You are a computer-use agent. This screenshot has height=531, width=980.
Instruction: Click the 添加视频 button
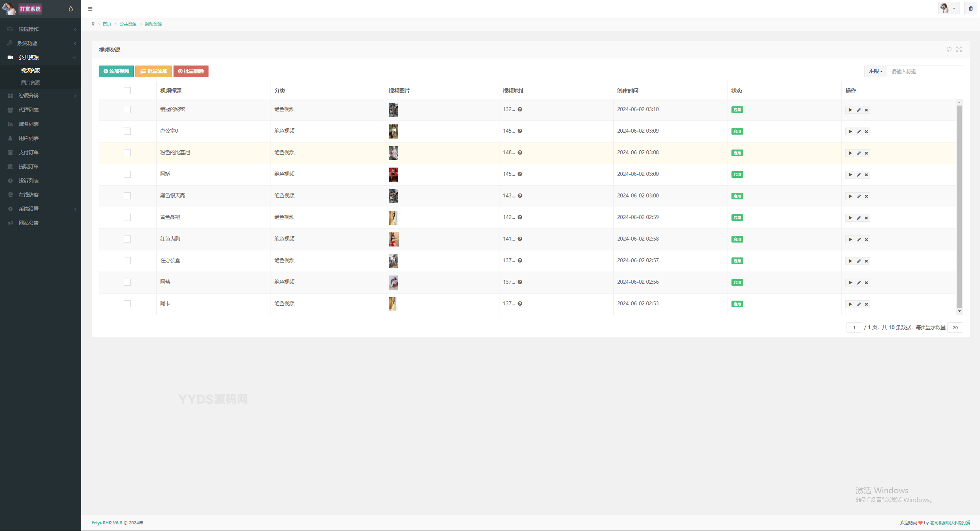(116, 71)
